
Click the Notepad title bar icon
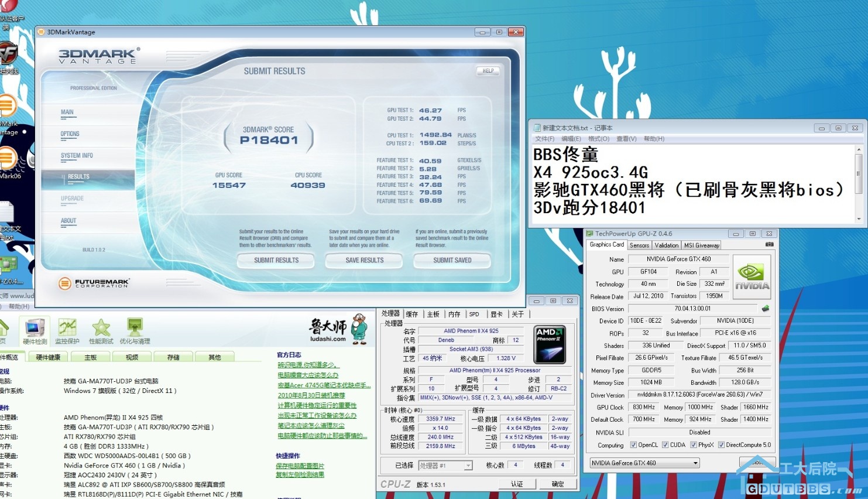537,128
